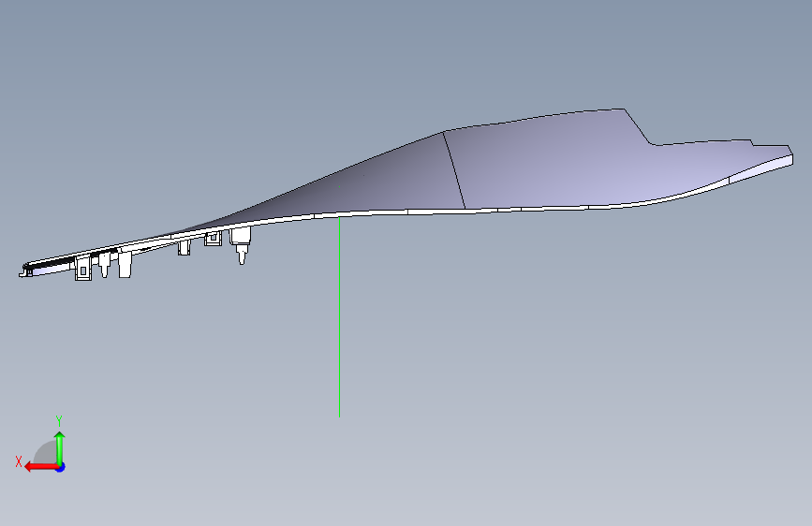Click the green Y axis arrow of triad
Screen dimensions: 812x526
(60, 447)
